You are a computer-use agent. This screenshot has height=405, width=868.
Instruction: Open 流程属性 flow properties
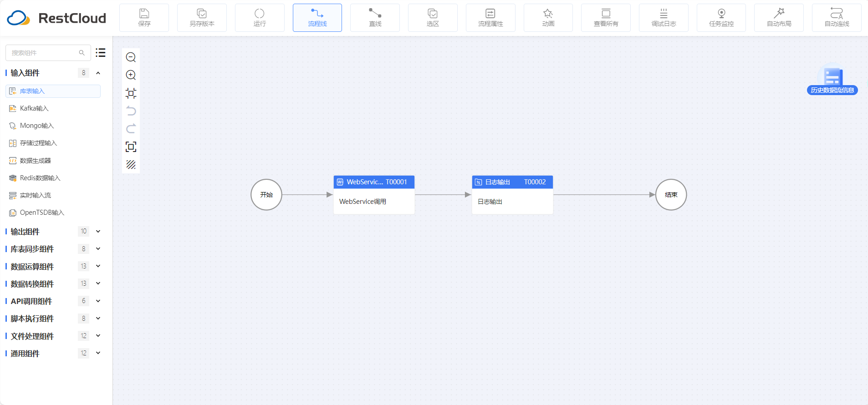[x=490, y=18]
